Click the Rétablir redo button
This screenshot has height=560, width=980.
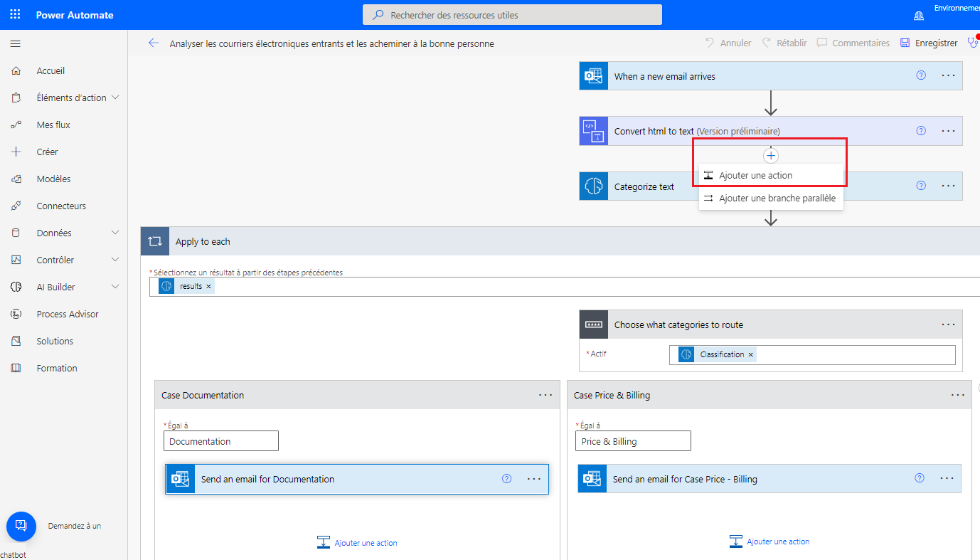[x=784, y=43]
